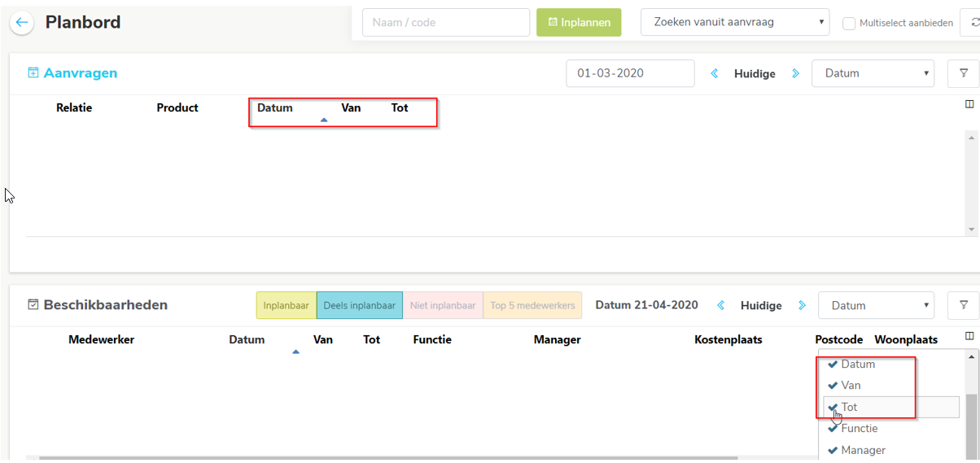
Task: Click the Aanvragen Datum sort arrow
Action: tap(324, 120)
